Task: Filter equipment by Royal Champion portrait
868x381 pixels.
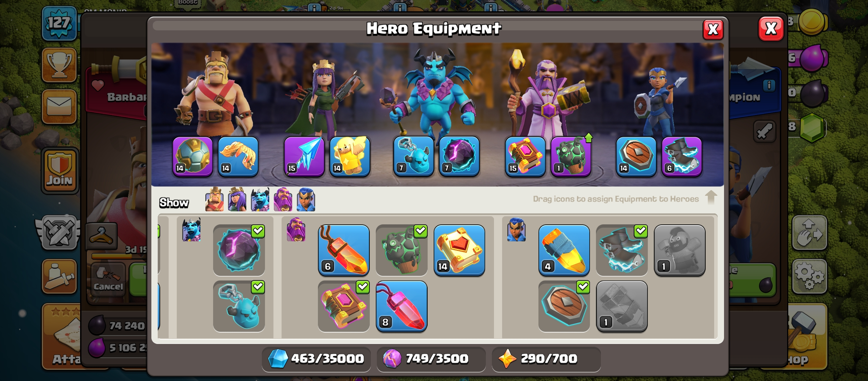Action: 306,200
